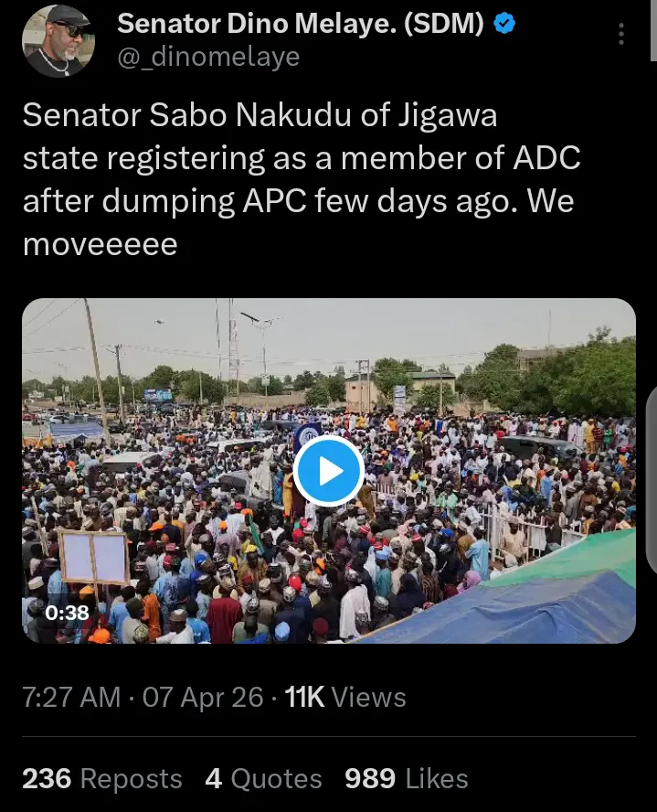657x812 pixels.
Task: Click the @_dinomelaye handle
Action: click(208, 57)
